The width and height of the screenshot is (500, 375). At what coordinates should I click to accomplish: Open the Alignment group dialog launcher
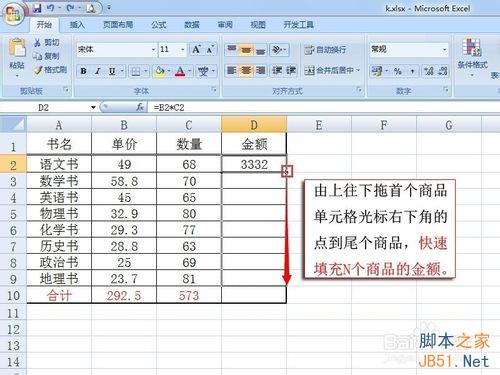click(x=359, y=90)
